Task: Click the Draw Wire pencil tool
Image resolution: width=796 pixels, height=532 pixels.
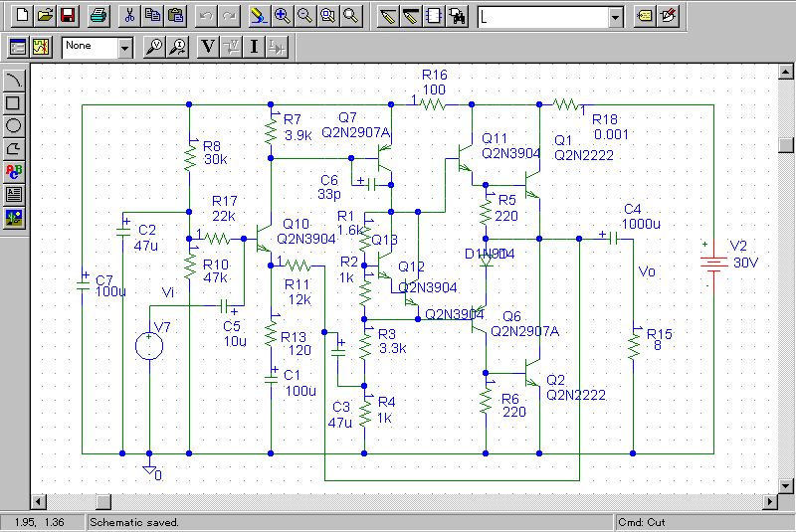Action: click(x=389, y=16)
